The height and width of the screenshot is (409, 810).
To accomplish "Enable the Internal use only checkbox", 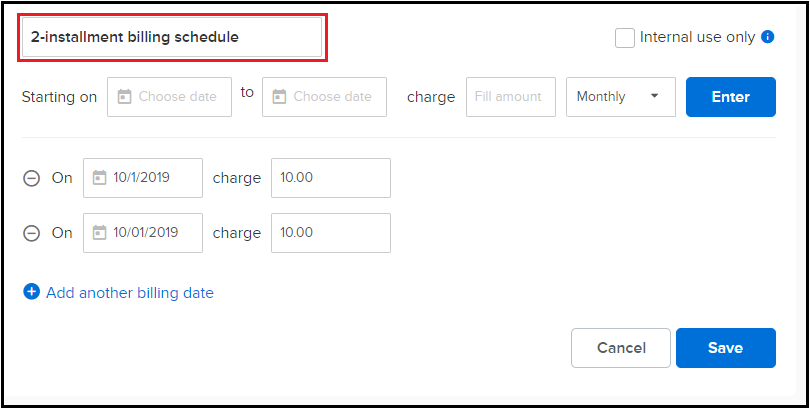I will [x=625, y=38].
